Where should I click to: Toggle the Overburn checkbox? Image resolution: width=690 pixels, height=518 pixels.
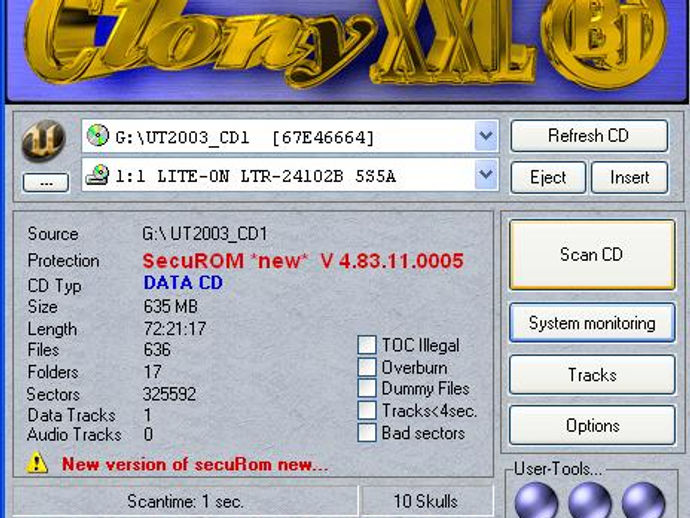[367, 367]
